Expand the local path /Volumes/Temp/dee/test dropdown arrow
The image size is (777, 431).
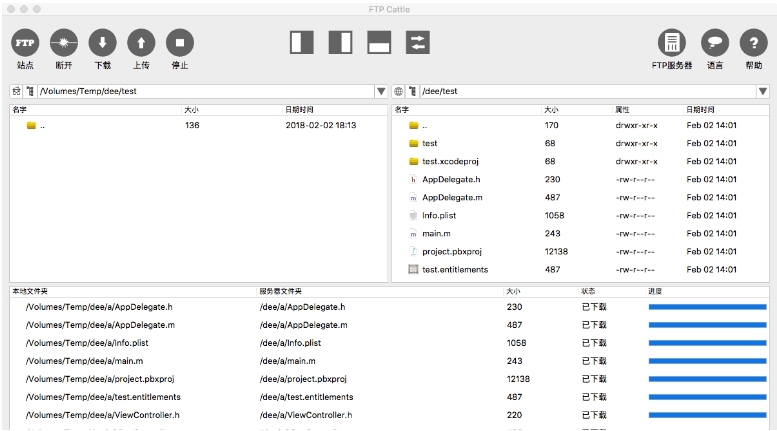(380, 91)
